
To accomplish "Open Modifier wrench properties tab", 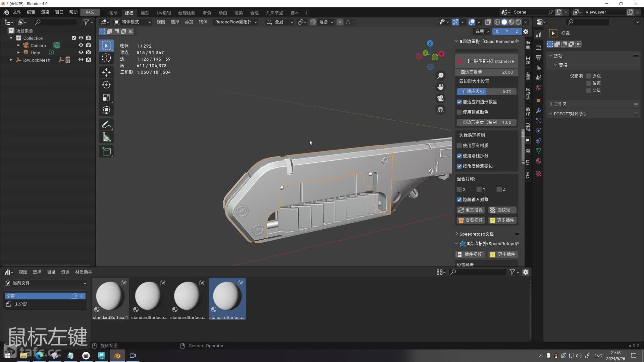I will 539,111.
